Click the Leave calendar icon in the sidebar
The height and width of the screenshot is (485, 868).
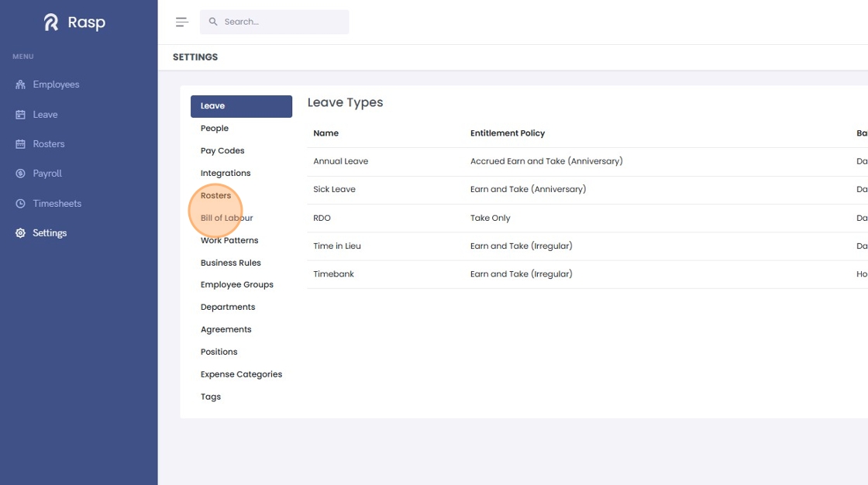coord(20,115)
